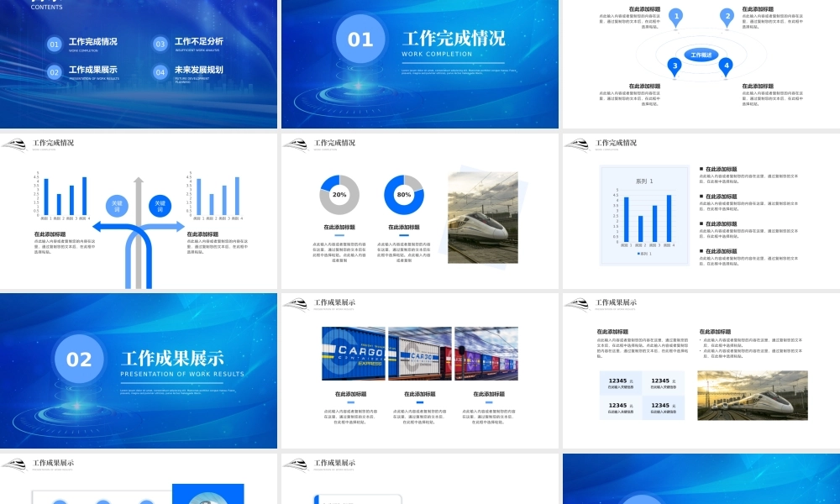Select the 80% donut chart

coord(404,195)
